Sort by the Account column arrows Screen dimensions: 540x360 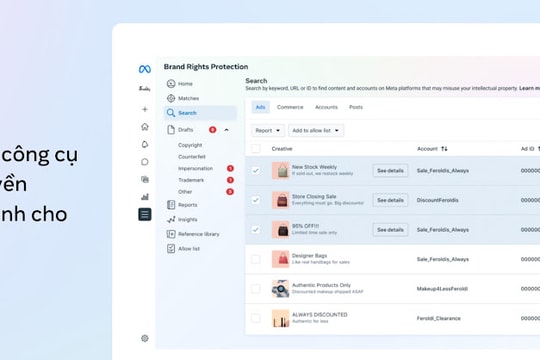(444, 148)
